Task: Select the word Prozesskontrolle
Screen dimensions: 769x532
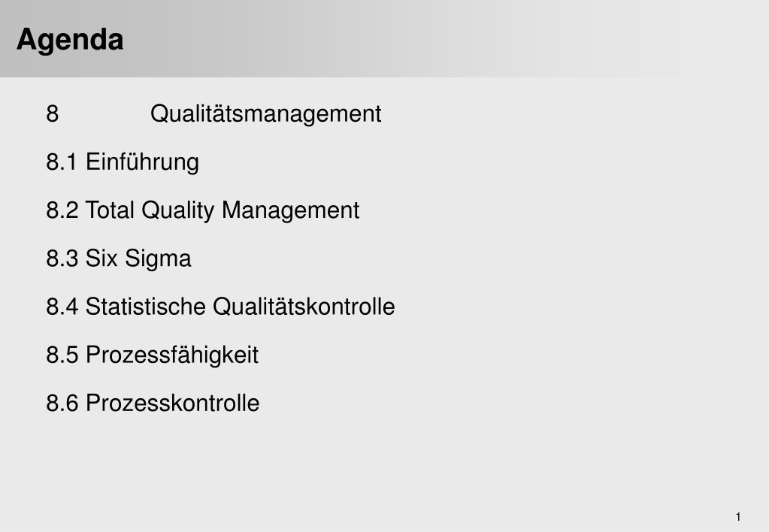Action: [x=173, y=403]
